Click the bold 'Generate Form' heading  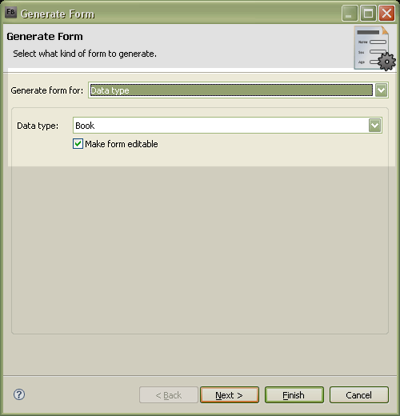pyautogui.click(x=45, y=36)
